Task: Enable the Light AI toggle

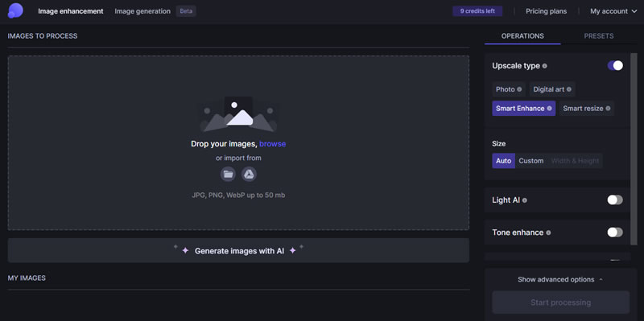Action: pos(615,200)
